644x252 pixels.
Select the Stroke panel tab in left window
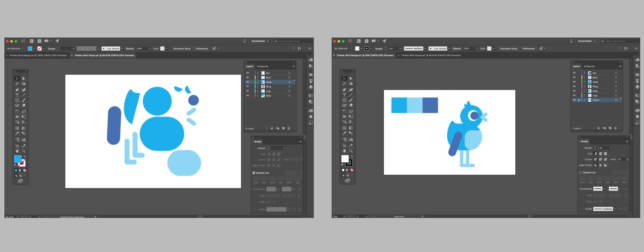(258, 142)
